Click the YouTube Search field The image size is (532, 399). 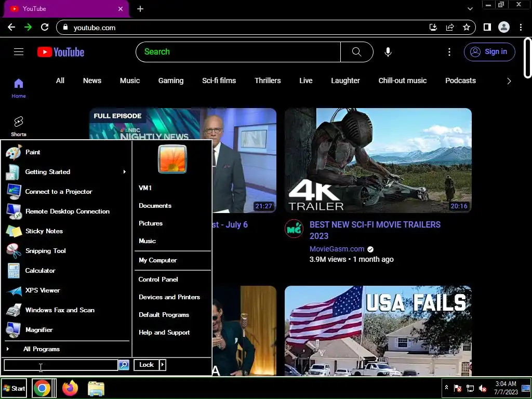238,52
